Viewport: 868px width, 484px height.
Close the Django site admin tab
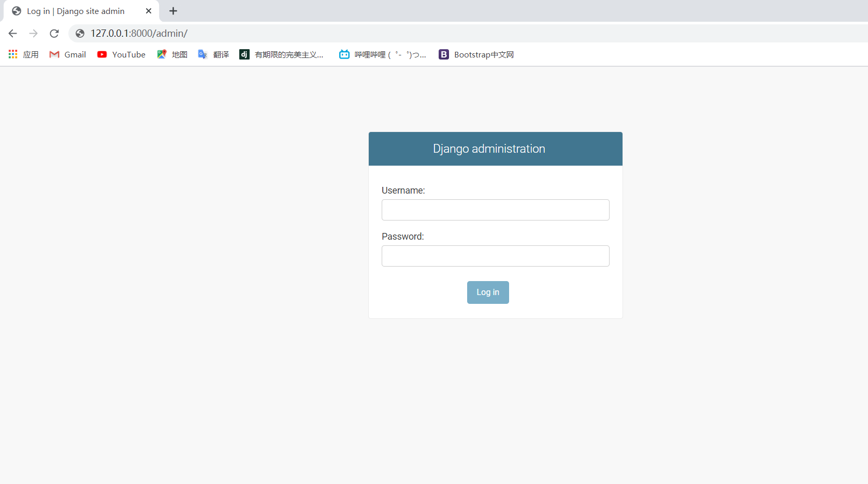coord(149,11)
